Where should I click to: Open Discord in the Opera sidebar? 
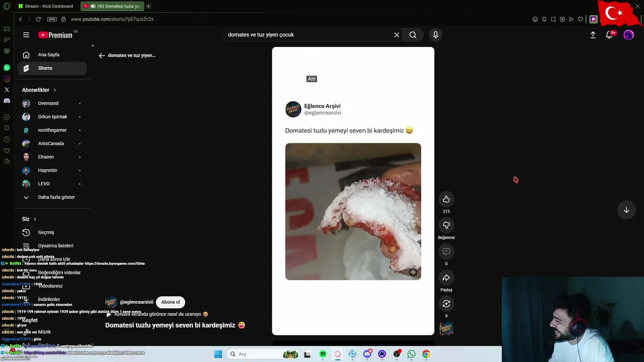click(7, 101)
